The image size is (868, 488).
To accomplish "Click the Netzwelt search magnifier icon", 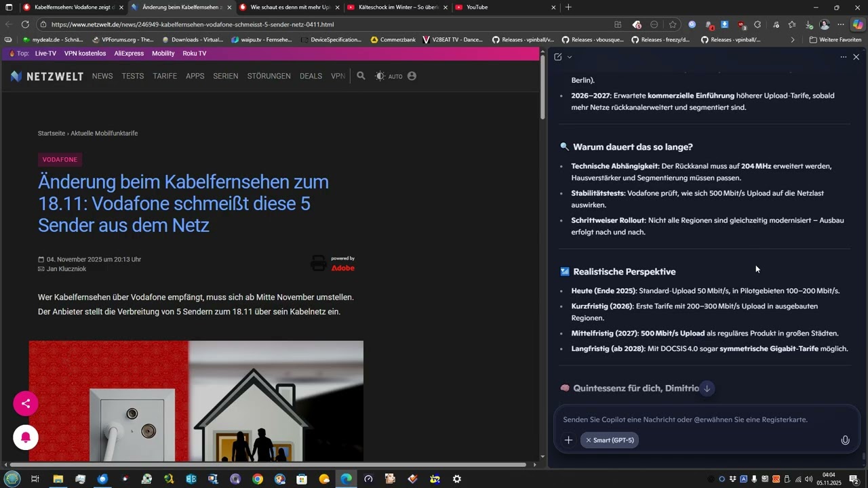I will coord(361,76).
